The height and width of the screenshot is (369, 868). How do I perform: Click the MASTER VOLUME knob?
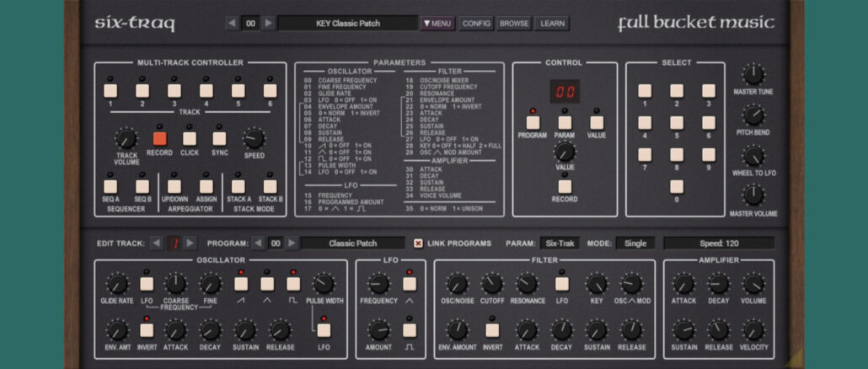click(753, 195)
